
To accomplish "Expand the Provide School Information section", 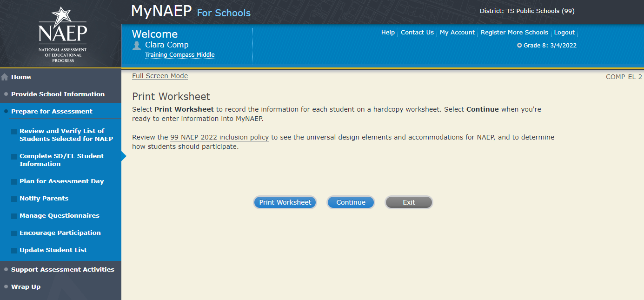I will [x=58, y=94].
